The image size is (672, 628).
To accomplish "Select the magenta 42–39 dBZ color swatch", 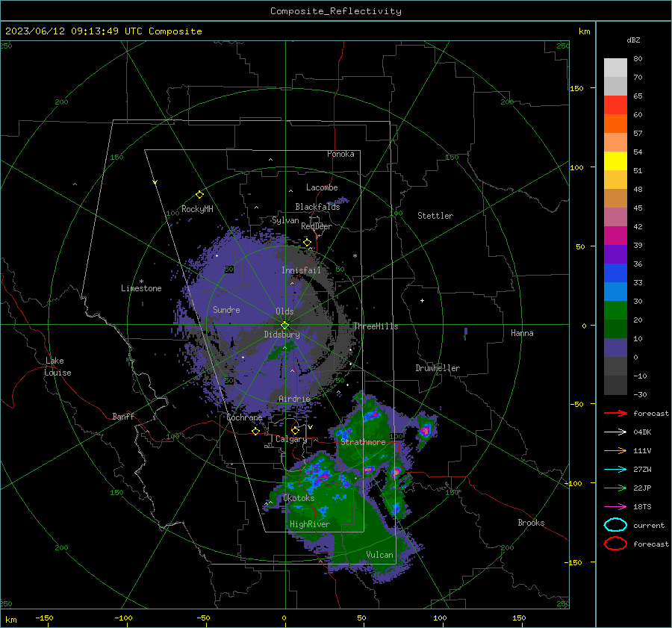I will tap(615, 235).
